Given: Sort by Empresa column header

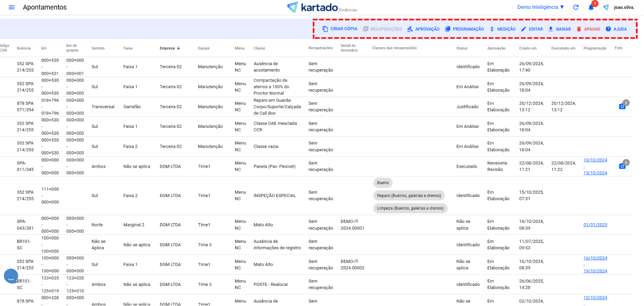Looking at the screenshot, I should (167, 48).
